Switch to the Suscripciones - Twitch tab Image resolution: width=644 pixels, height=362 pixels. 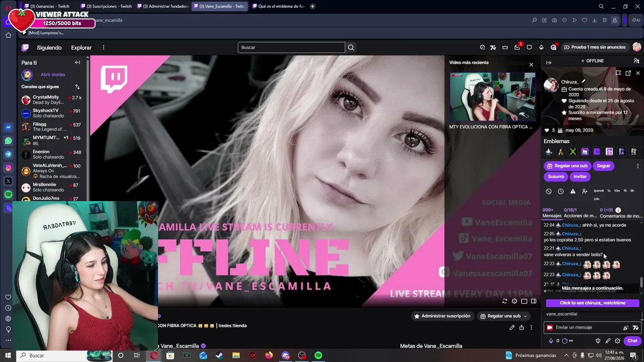(106, 6)
